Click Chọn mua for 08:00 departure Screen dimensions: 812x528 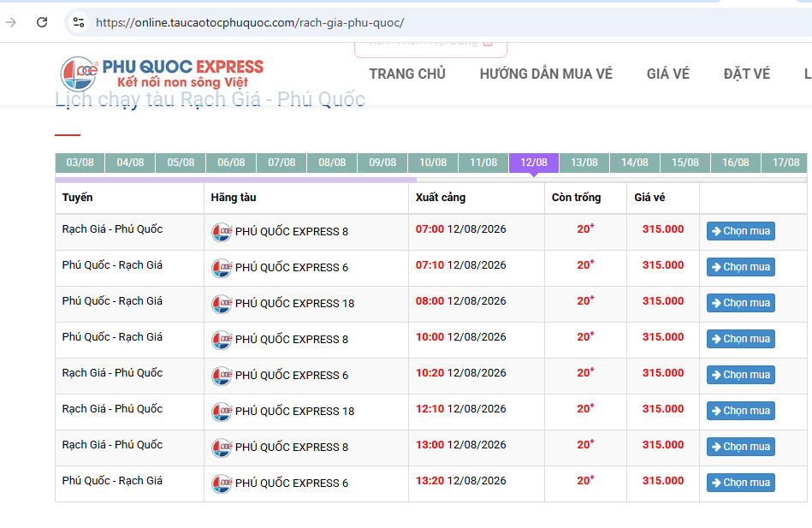[740, 303]
